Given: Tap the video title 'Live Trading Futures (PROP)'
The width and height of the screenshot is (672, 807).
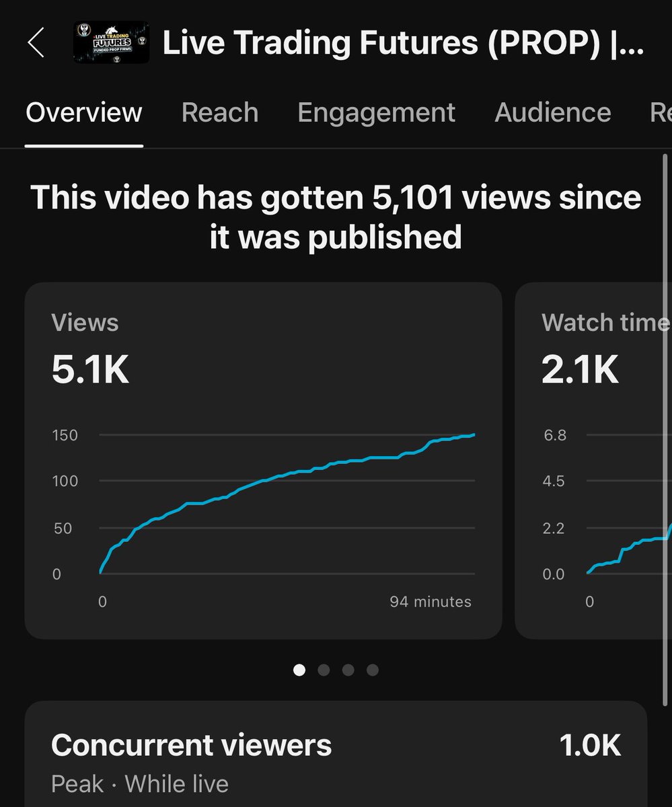Looking at the screenshot, I should pyautogui.click(x=403, y=44).
